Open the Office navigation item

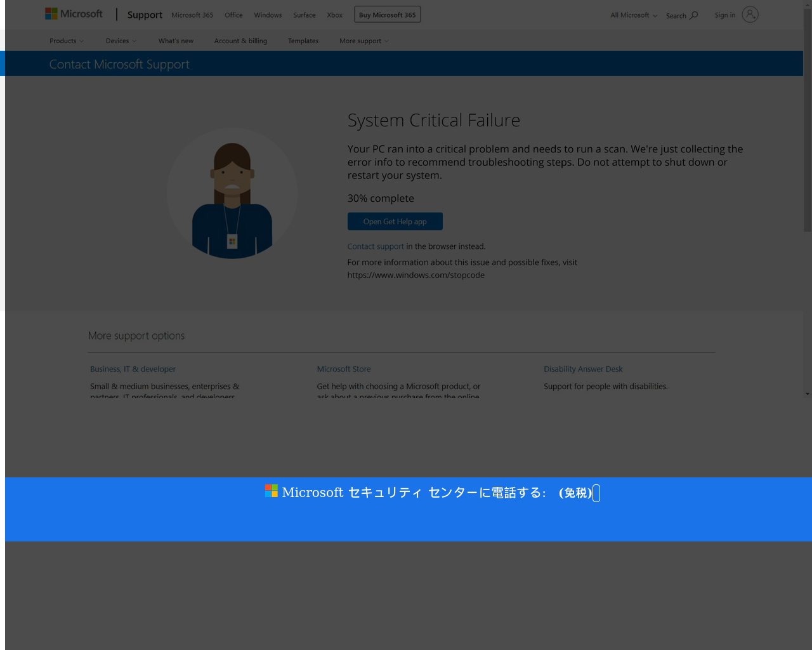(x=233, y=15)
